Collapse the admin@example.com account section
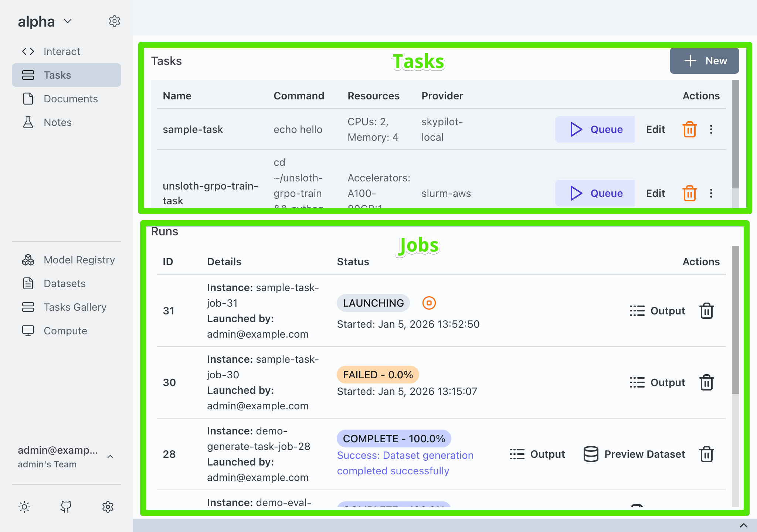757x532 pixels. coord(110,457)
